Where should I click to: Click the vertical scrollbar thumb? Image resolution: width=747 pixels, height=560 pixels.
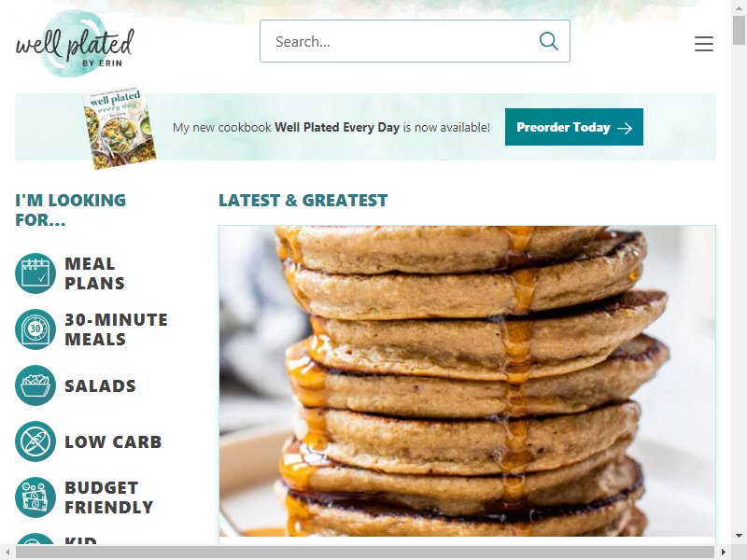(739, 30)
